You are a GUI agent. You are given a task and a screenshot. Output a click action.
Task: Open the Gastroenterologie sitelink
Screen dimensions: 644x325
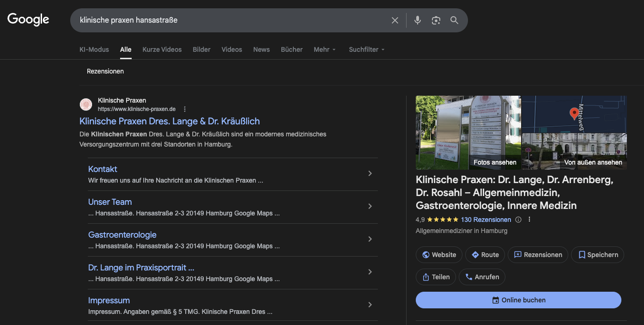(122, 235)
